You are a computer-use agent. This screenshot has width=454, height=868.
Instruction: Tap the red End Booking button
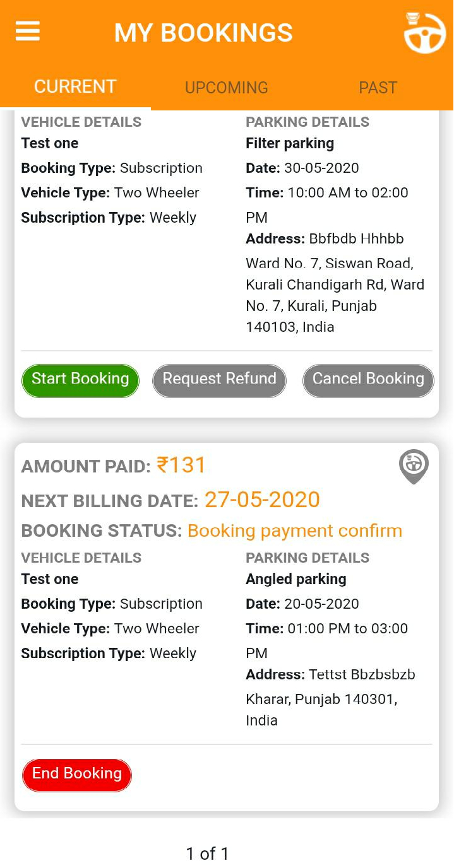tap(77, 775)
